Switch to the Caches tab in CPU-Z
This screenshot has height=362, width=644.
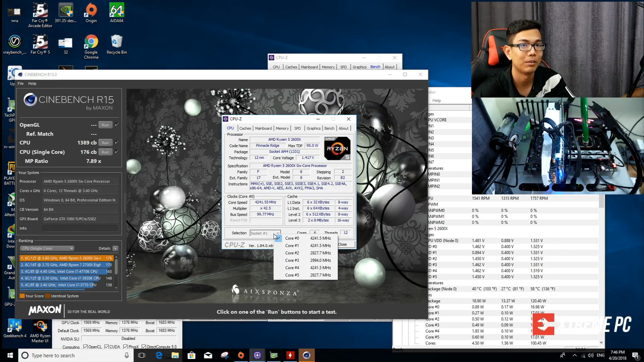(245, 128)
